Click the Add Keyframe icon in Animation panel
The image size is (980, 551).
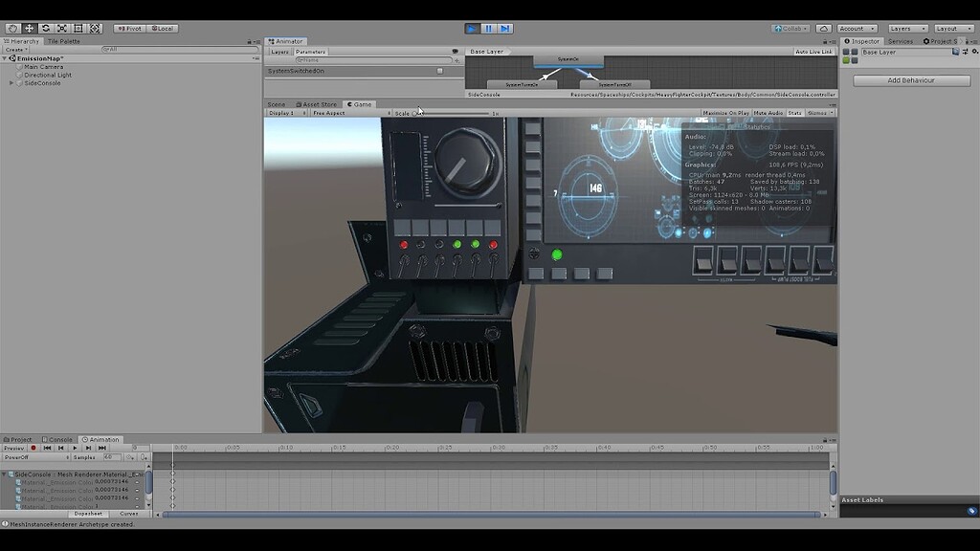click(x=130, y=457)
